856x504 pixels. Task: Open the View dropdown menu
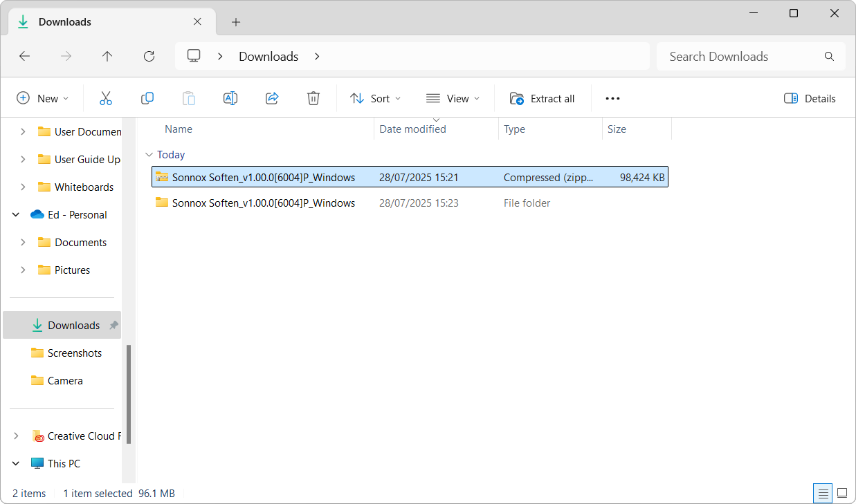pyautogui.click(x=453, y=98)
